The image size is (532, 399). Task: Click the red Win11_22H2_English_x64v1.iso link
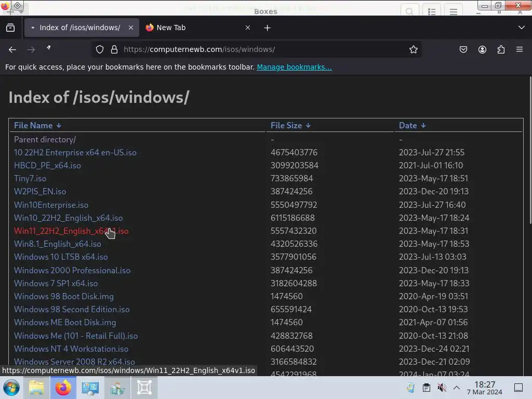pos(71,231)
